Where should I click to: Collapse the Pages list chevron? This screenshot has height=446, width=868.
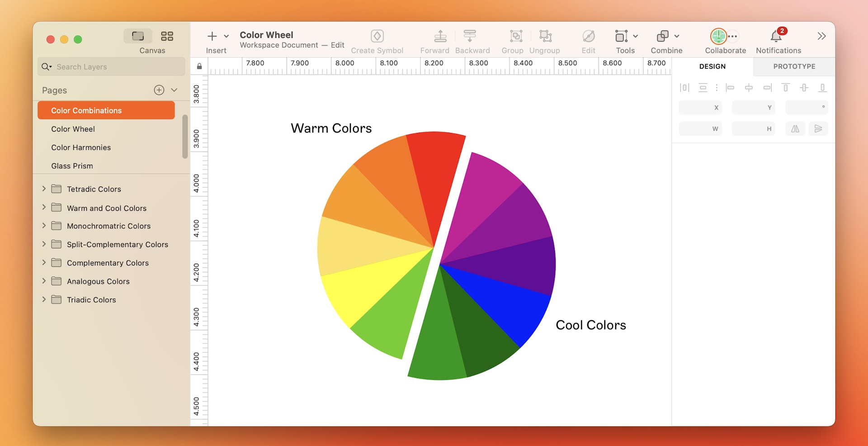[175, 90]
